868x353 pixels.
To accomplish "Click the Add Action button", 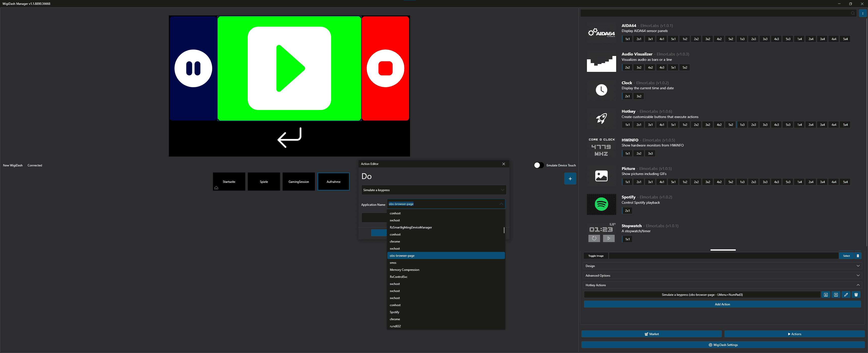I will (x=722, y=305).
